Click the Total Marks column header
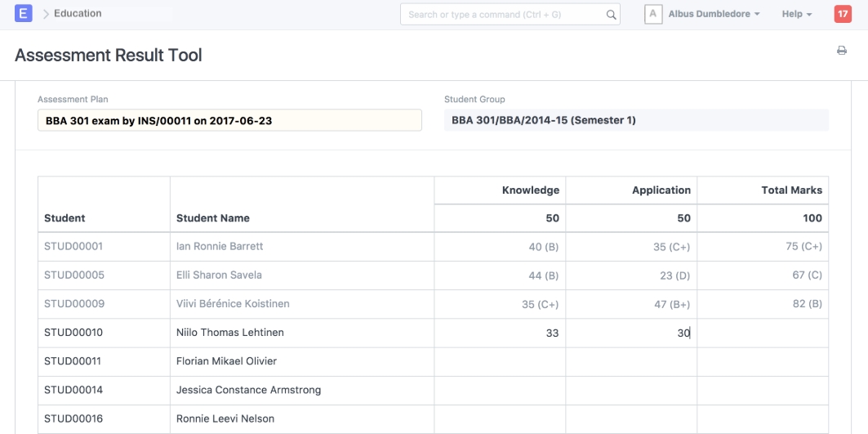The width and height of the screenshot is (868, 434). coord(791,190)
